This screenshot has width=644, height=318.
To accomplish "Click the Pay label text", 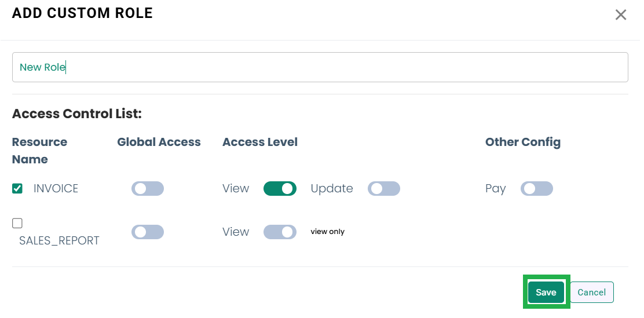I will [x=496, y=189].
